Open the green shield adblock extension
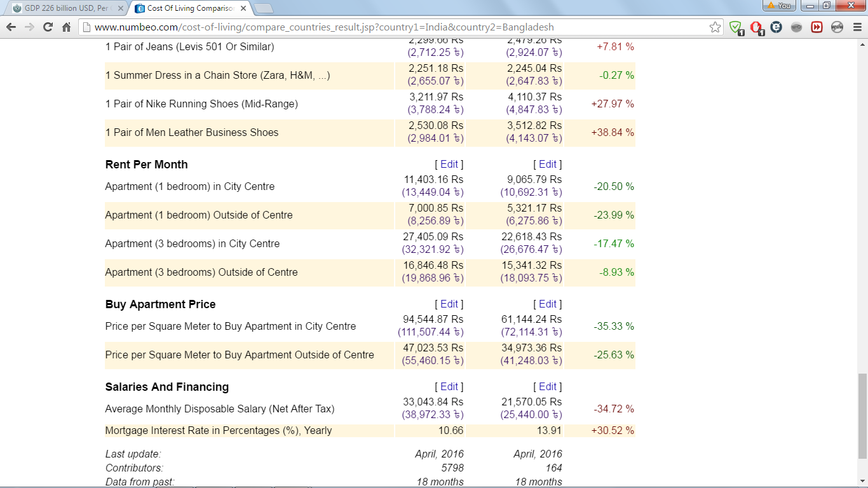Image resolution: width=868 pixels, height=488 pixels. [x=736, y=27]
